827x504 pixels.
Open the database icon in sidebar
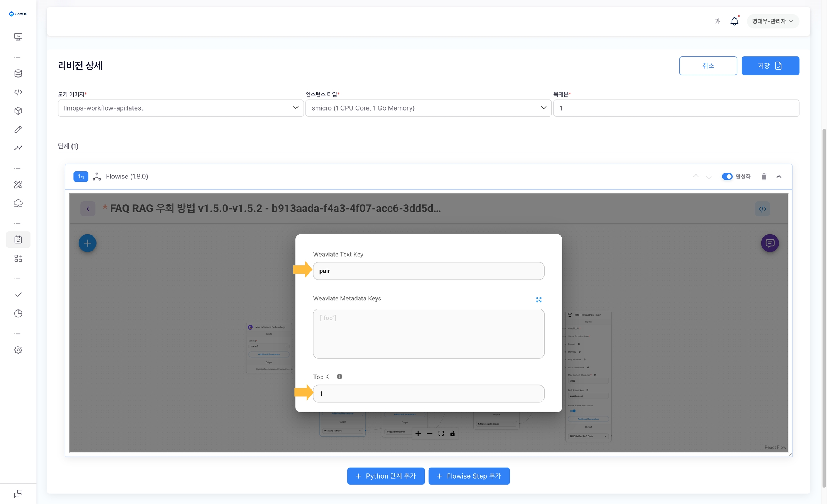(x=18, y=74)
